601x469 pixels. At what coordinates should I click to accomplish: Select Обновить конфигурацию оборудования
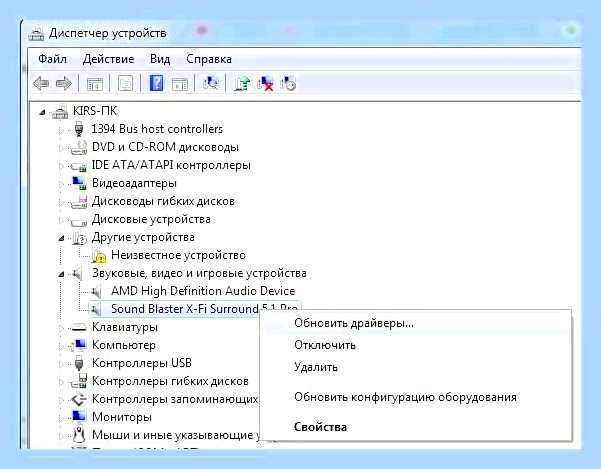(416, 397)
